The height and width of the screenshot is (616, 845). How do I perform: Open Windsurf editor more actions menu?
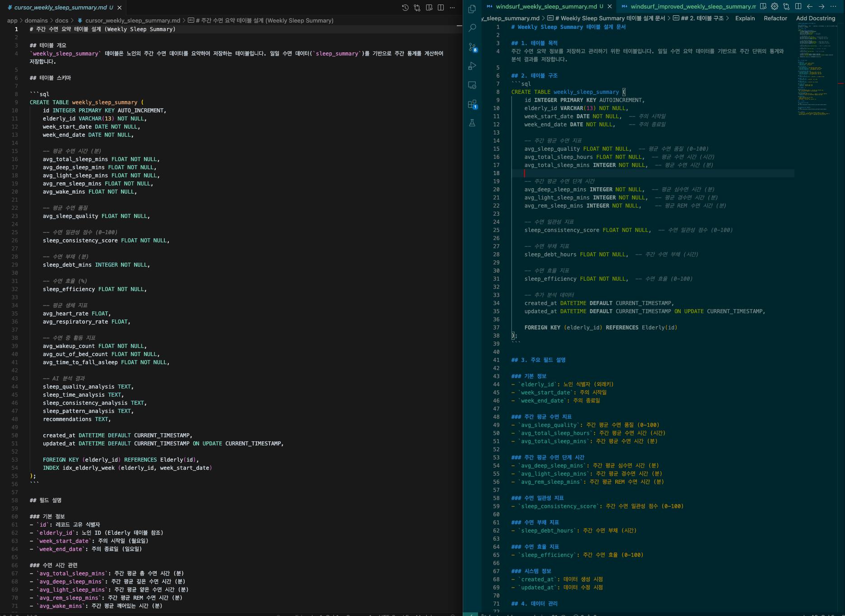coord(833,6)
